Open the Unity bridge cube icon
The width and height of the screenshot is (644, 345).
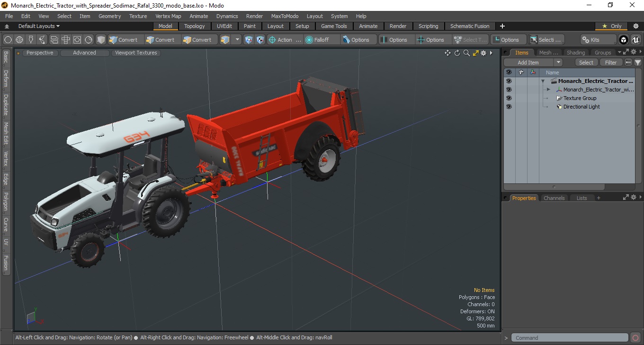click(x=624, y=40)
